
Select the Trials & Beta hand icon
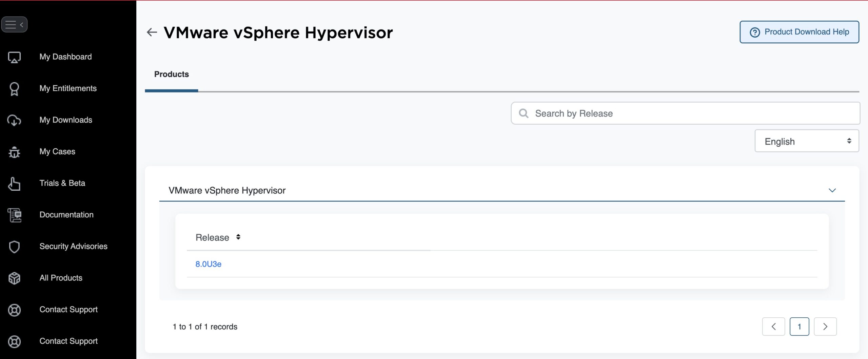(x=14, y=184)
